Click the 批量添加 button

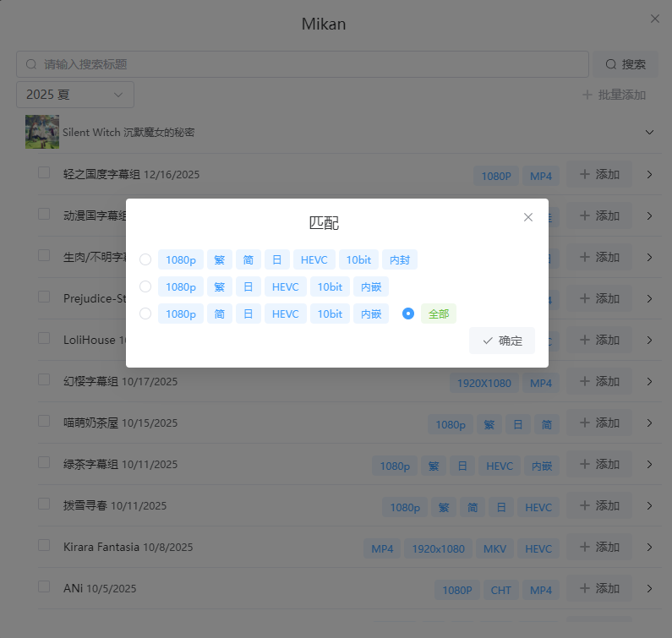(x=614, y=95)
